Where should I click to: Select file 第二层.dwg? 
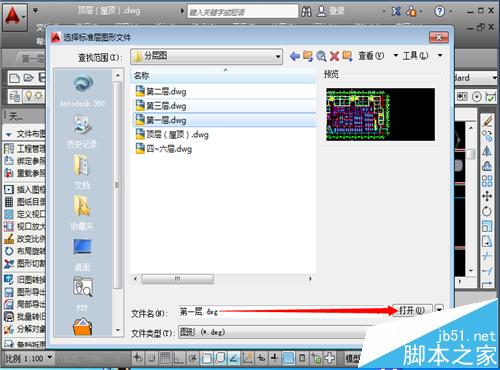coord(166,91)
